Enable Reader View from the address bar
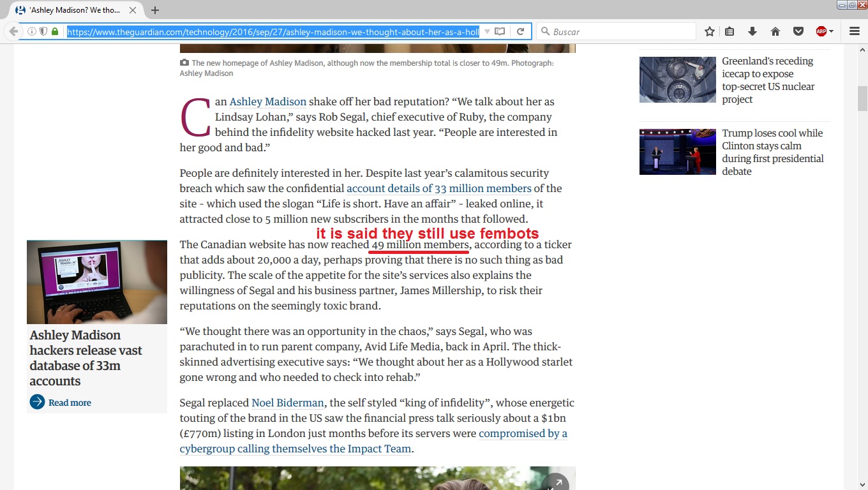The image size is (868, 490). [x=500, y=31]
